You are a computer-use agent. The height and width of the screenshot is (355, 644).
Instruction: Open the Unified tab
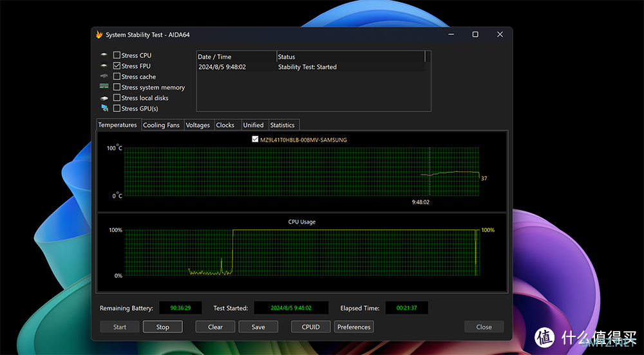coord(253,125)
